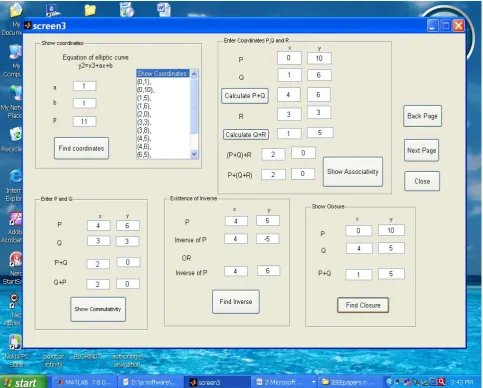Click the taskbar clock showing 3:43 PM
Viewport: 483px width, 388px height.
pyautogui.click(x=461, y=382)
